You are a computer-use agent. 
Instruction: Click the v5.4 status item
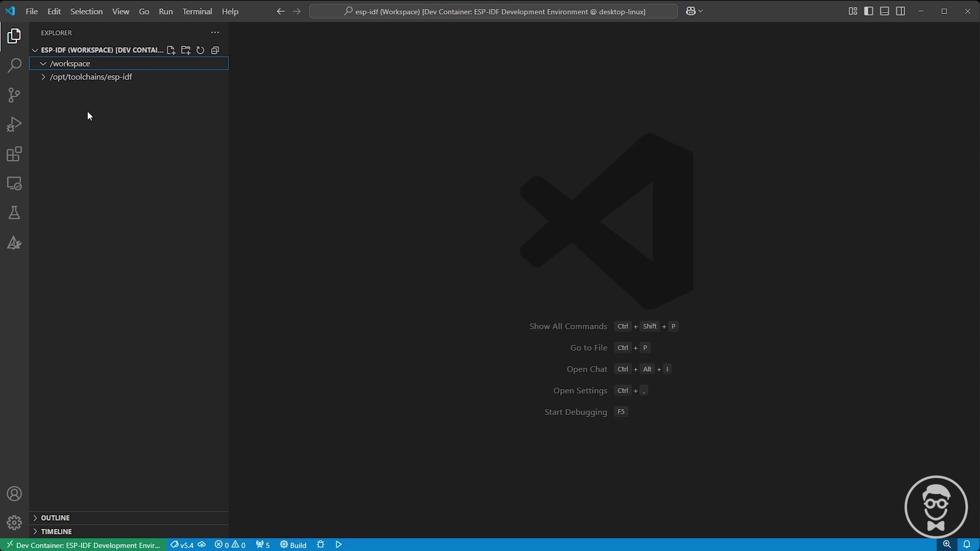(182, 545)
